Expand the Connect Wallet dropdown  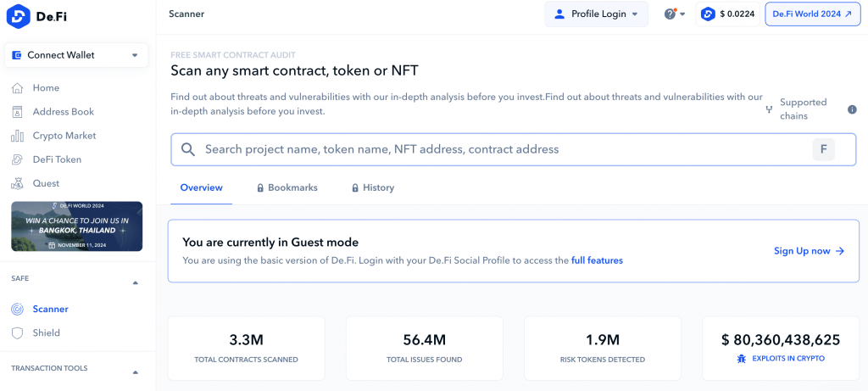(x=76, y=55)
